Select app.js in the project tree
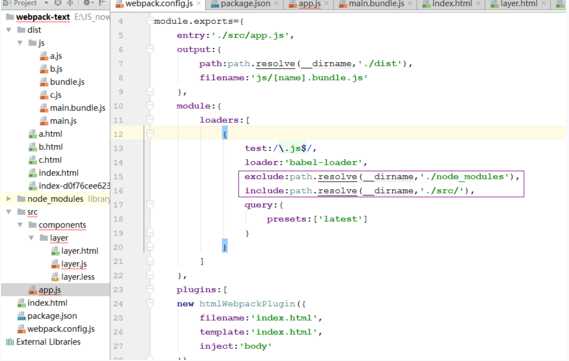 (x=50, y=290)
